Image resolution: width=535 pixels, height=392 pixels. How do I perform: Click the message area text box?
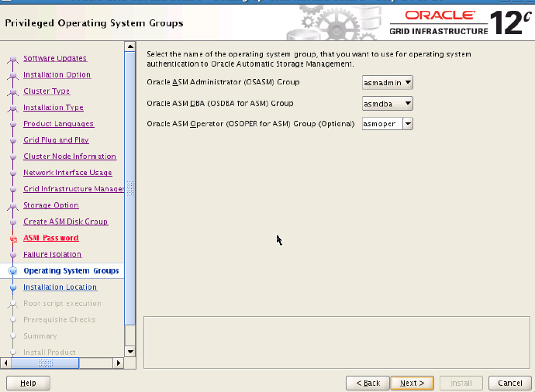337,342
